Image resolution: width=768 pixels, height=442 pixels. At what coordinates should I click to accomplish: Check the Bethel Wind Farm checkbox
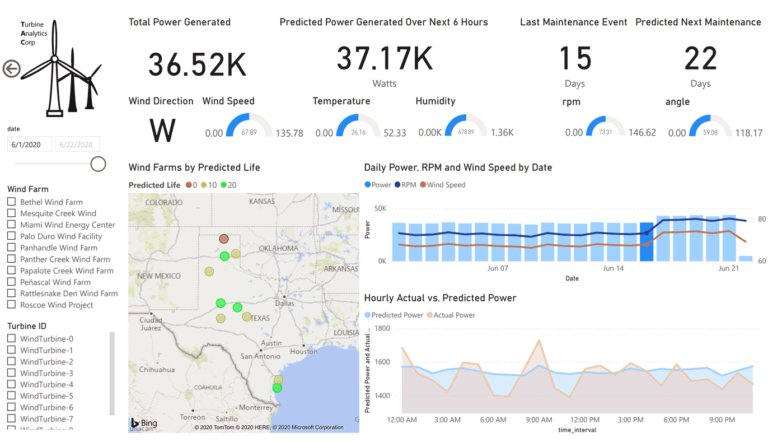pyautogui.click(x=12, y=202)
